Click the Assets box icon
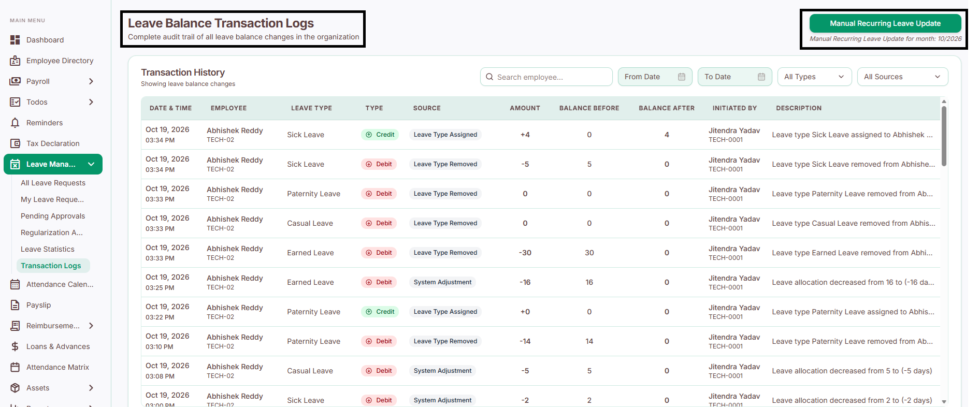 pos(15,388)
